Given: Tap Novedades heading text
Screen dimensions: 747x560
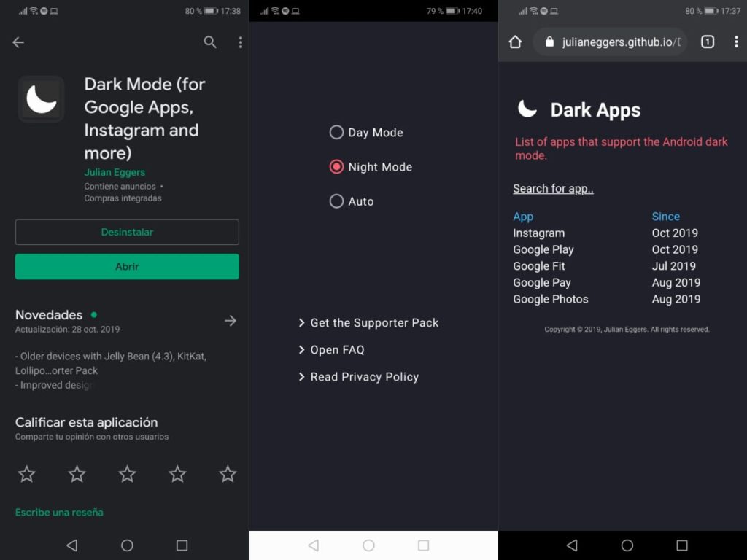Looking at the screenshot, I should [49, 315].
